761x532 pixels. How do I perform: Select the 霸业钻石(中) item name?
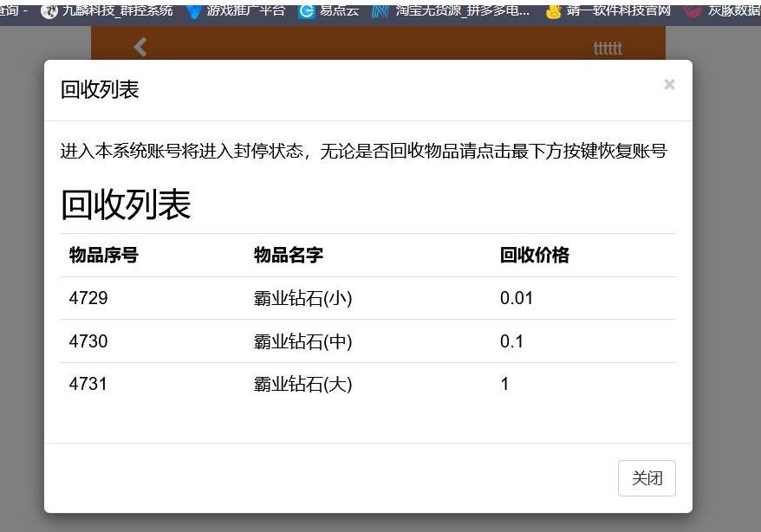[303, 341]
